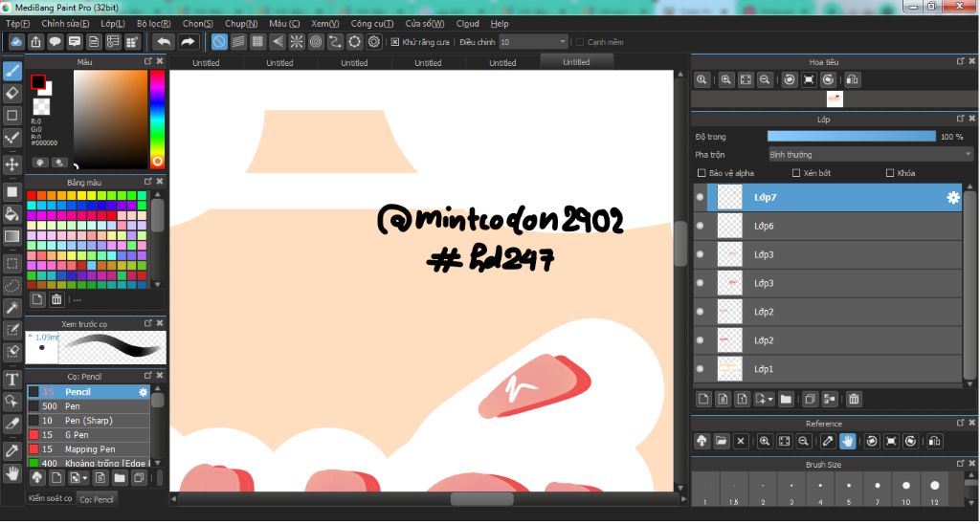Choose brush size 10 in Brush Size panel
This screenshot has height=524, width=980.
click(x=905, y=489)
